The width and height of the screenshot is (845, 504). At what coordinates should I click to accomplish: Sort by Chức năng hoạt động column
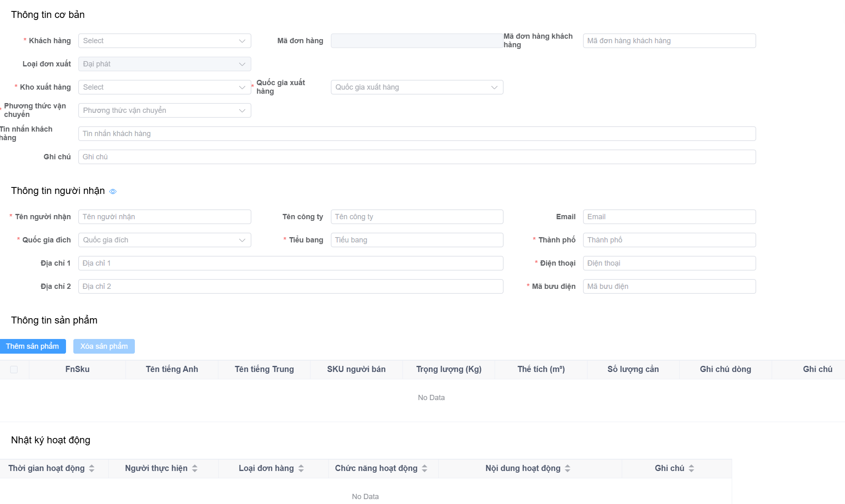425,469
